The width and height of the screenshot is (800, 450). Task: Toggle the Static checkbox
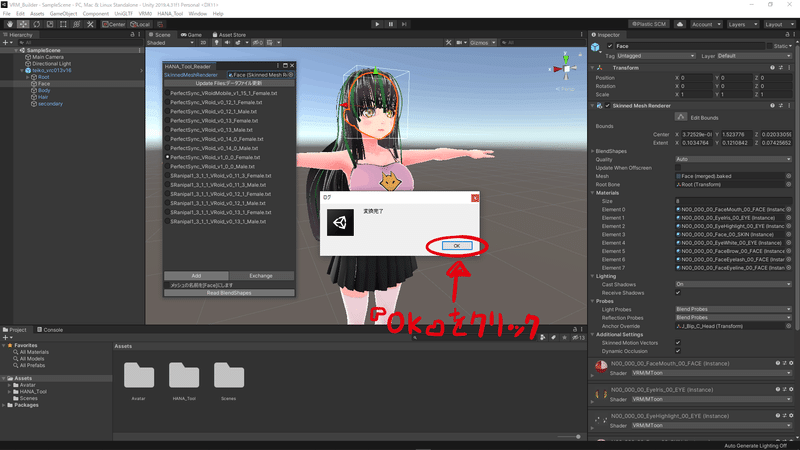click(x=769, y=46)
